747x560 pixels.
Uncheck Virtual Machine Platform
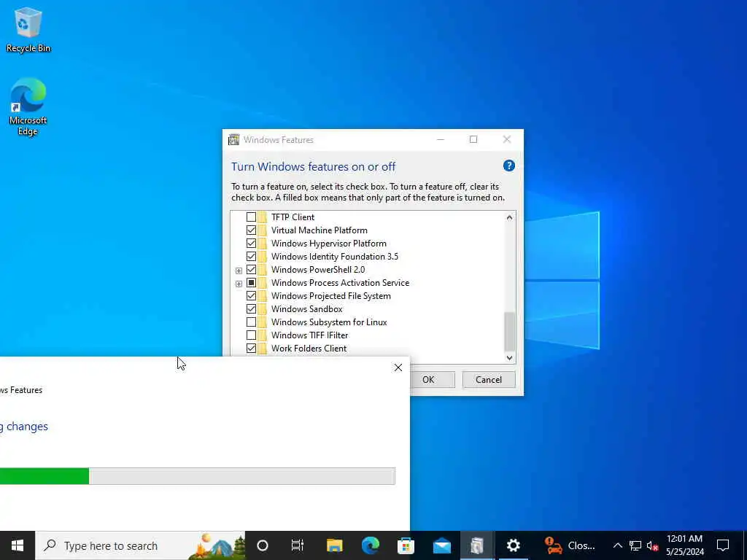click(x=251, y=230)
